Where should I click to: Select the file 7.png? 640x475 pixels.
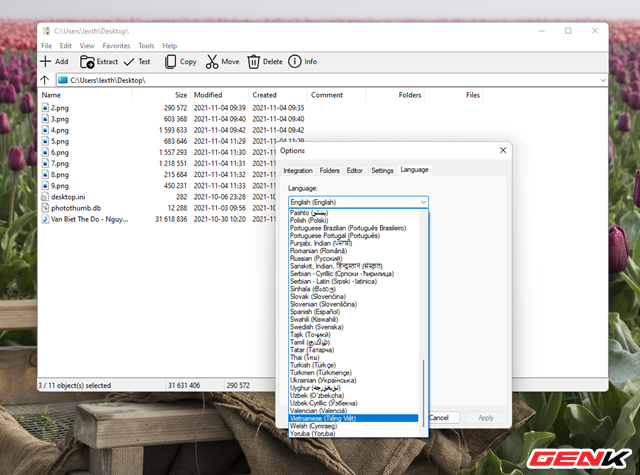click(x=60, y=164)
